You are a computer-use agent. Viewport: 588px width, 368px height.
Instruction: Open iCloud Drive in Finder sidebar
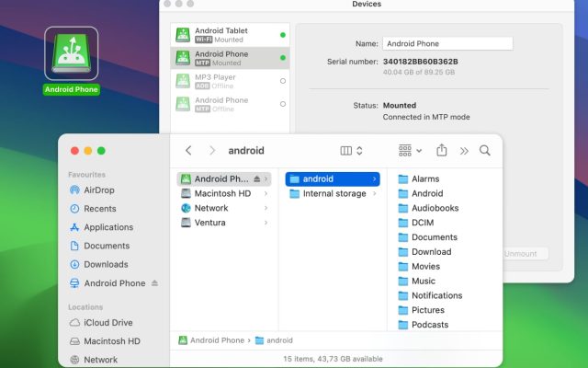point(101,323)
